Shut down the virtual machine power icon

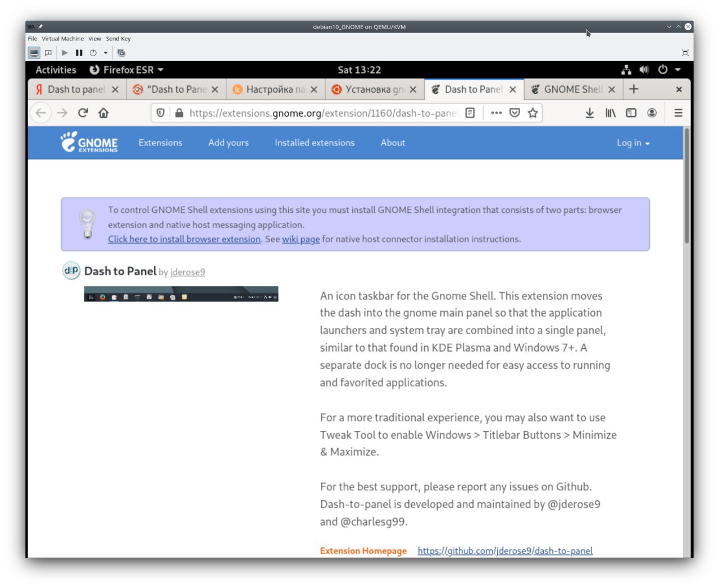pyautogui.click(x=93, y=53)
